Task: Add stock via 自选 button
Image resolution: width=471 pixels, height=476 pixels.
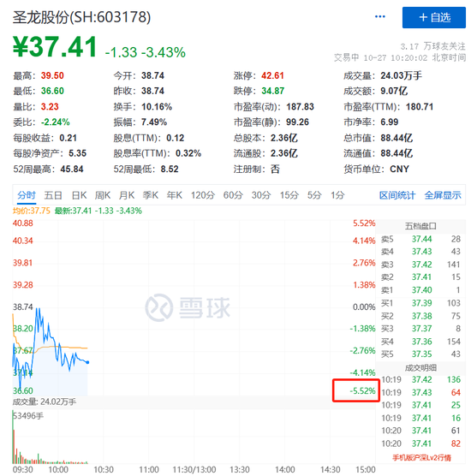Action: tap(433, 17)
